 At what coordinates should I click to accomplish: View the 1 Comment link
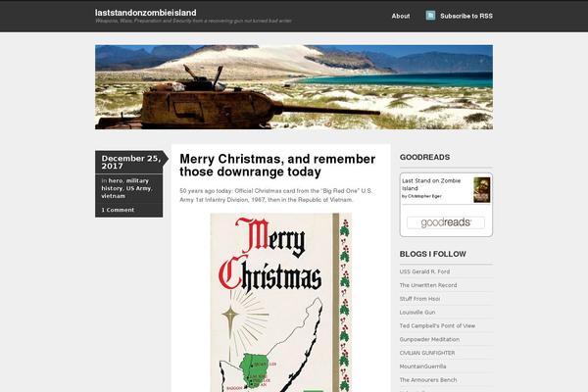pos(118,210)
